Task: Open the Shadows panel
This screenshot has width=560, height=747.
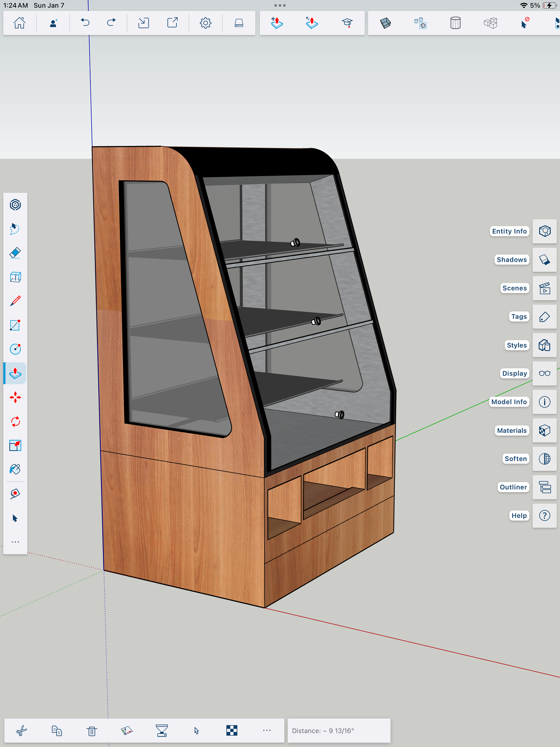Action: tap(544, 260)
